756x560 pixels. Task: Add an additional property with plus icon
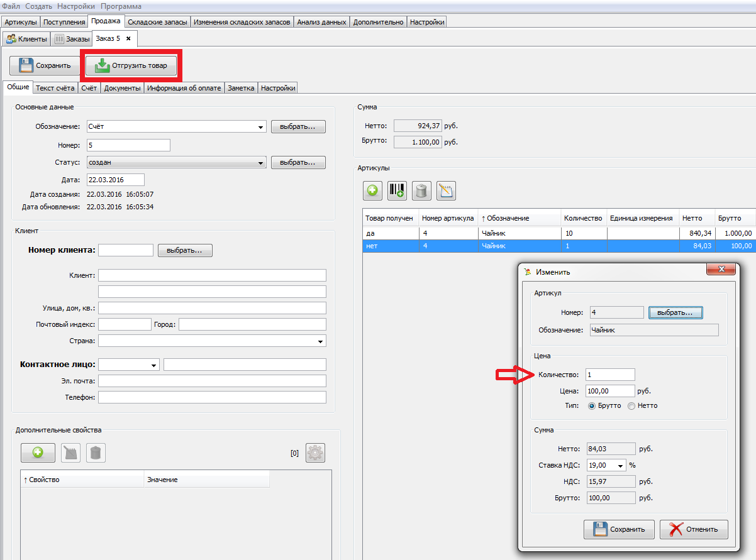point(38,453)
